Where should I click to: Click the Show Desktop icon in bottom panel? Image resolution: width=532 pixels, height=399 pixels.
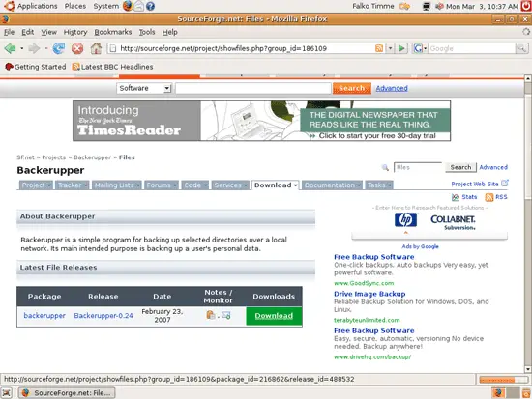pyautogui.click(x=7, y=393)
